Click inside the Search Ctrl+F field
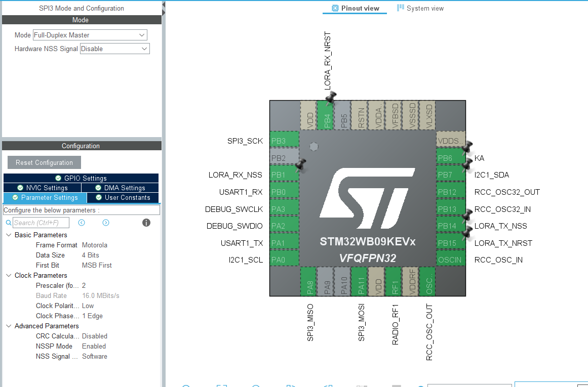Screen dimensions: 588x387 point(41,223)
